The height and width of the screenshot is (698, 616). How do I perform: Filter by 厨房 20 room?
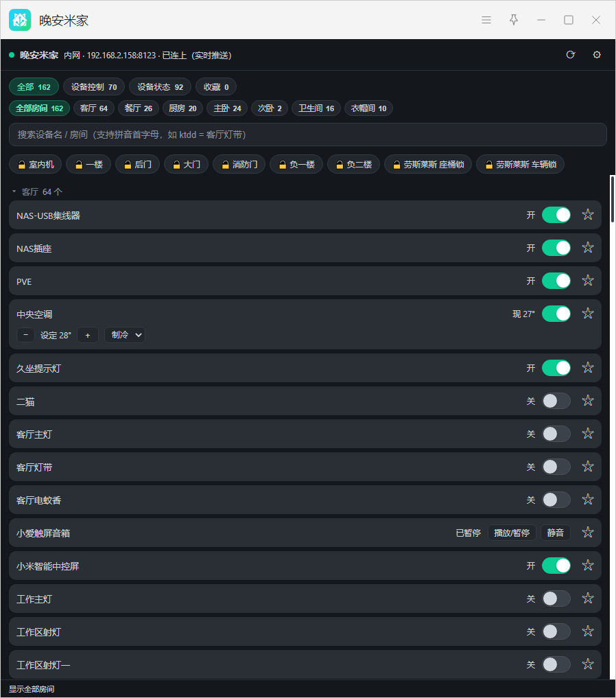[x=182, y=108]
